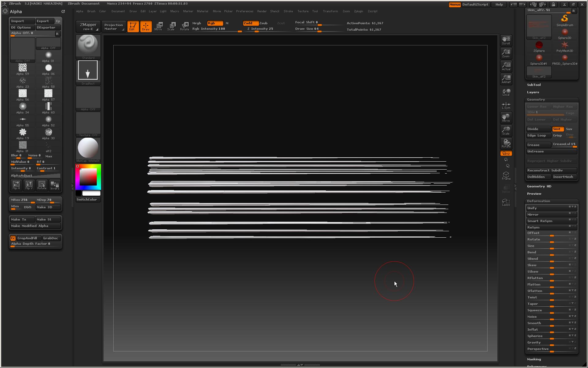Toggle the XYZ rotation mode
This screenshot has width=588, height=368.
506,153
